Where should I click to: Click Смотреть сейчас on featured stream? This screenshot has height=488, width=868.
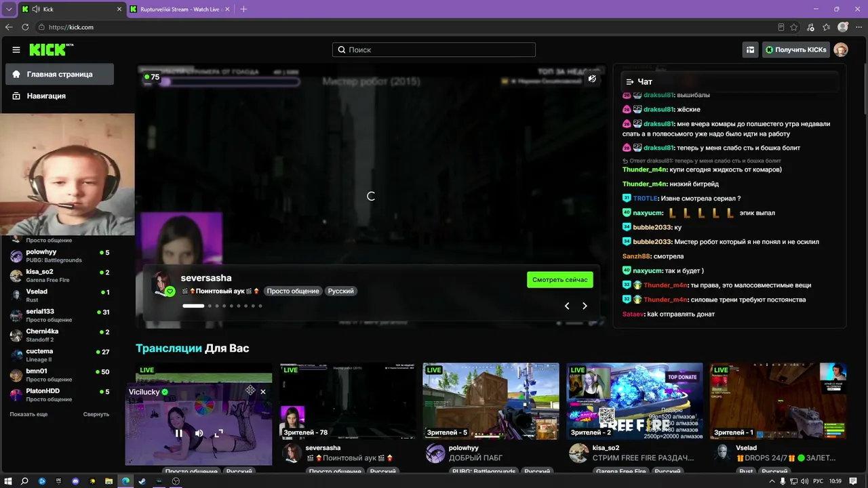tap(560, 280)
